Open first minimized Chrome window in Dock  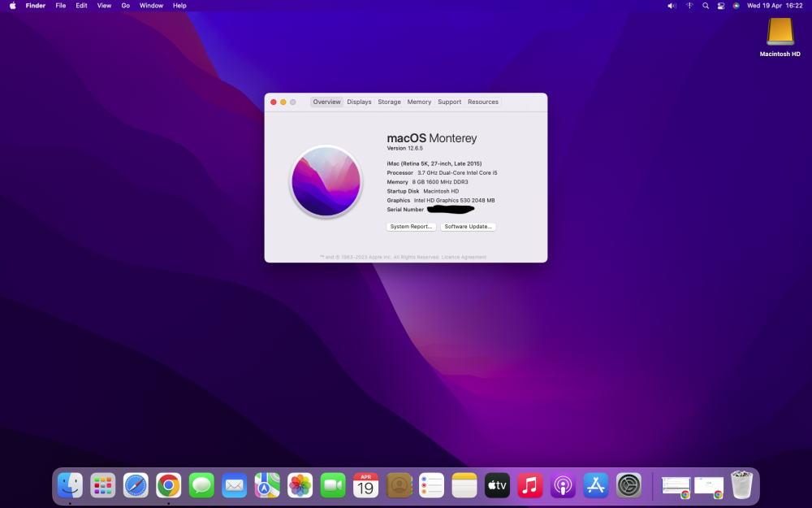[676, 487]
